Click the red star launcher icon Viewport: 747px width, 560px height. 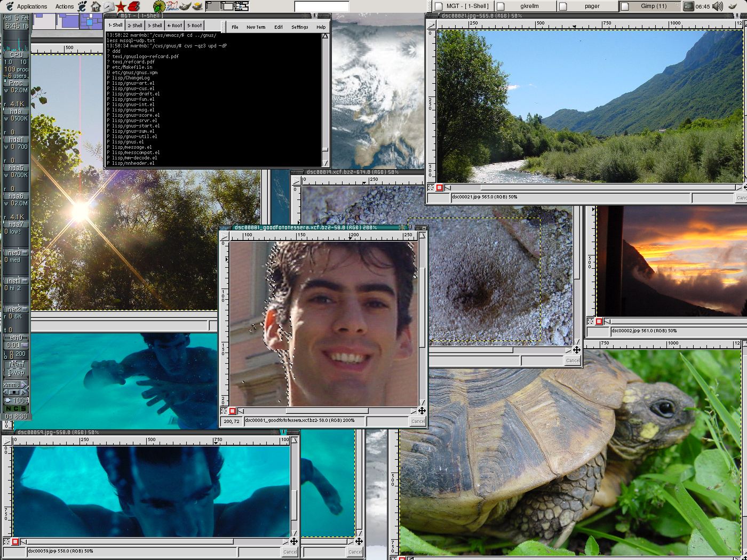pos(121,6)
